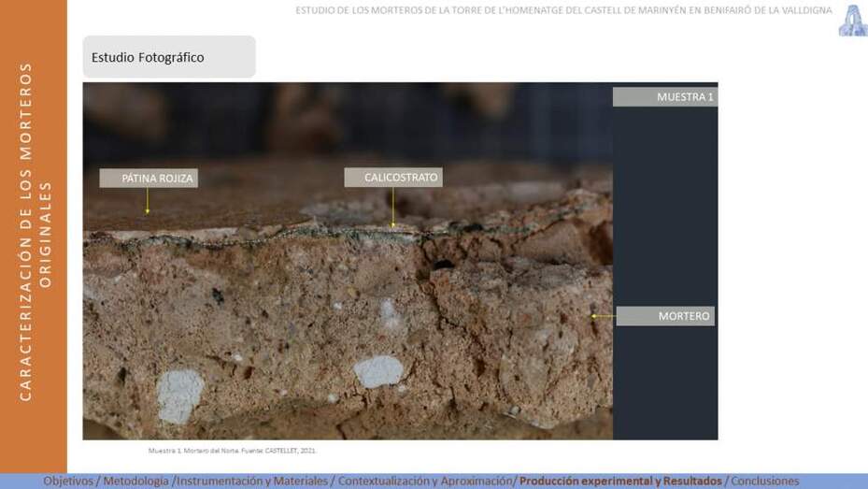
Task: Click the slide header study title
Action: tap(563, 10)
